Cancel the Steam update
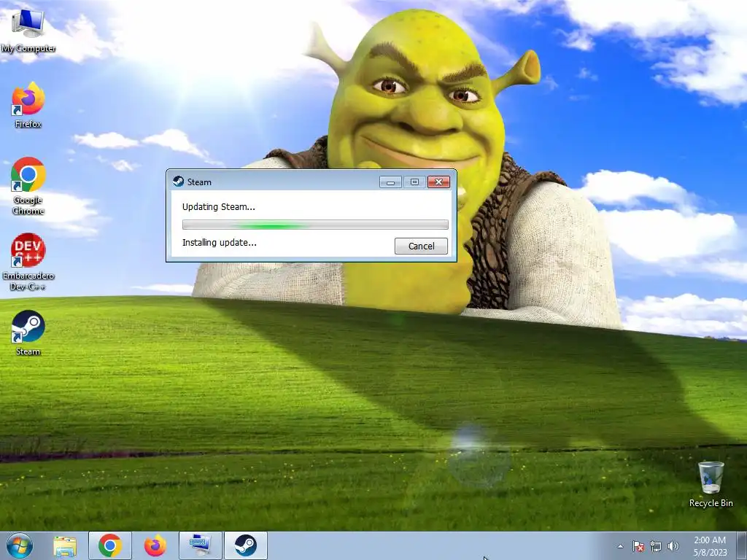The image size is (747, 560). (x=421, y=246)
